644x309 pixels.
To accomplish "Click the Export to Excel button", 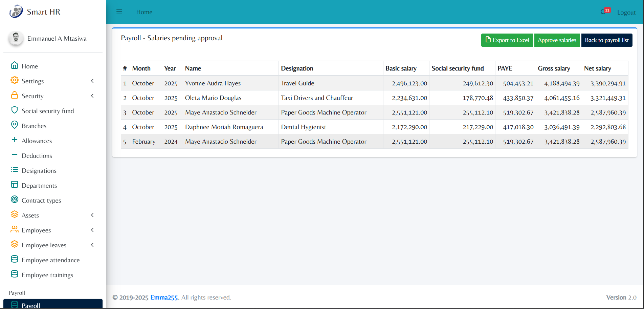I will point(507,40).
